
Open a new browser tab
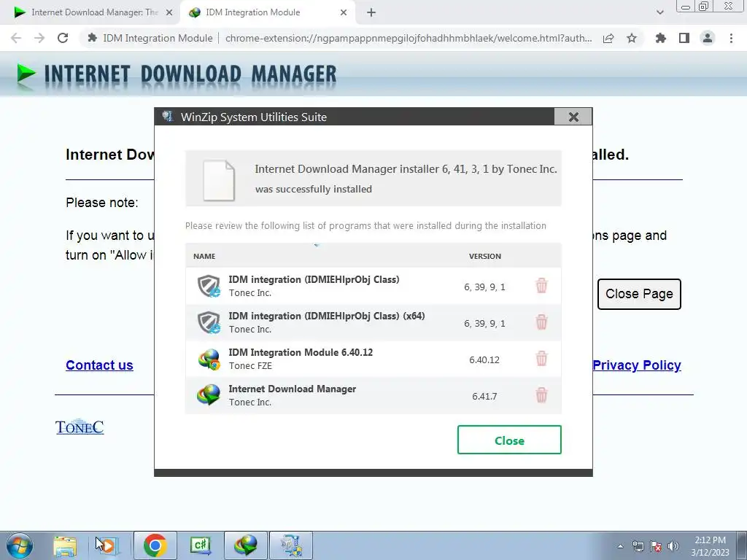point(371,13)
